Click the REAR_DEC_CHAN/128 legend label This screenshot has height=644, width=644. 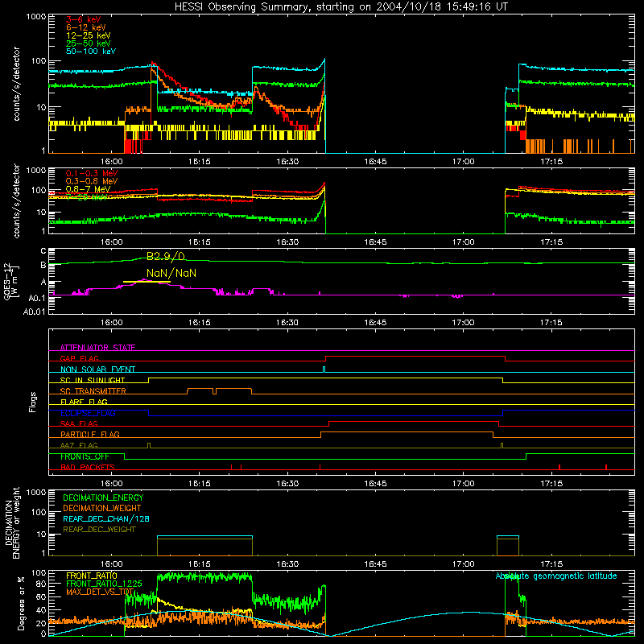point(106,518)
